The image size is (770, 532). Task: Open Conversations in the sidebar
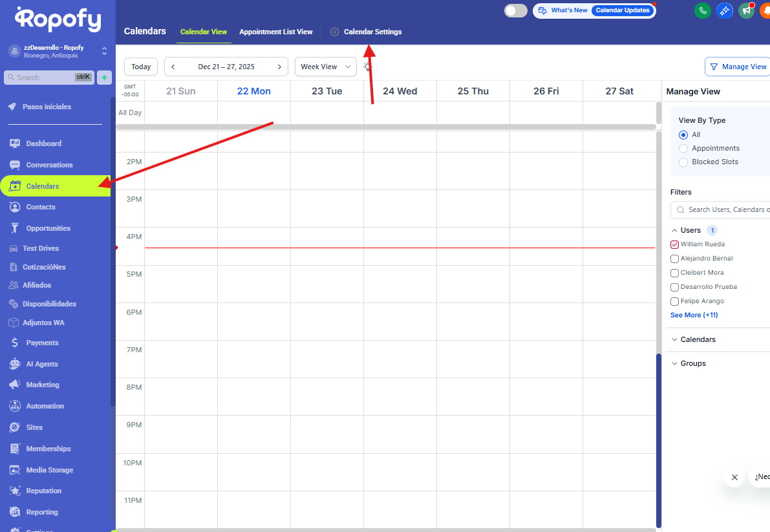(49, 165)
